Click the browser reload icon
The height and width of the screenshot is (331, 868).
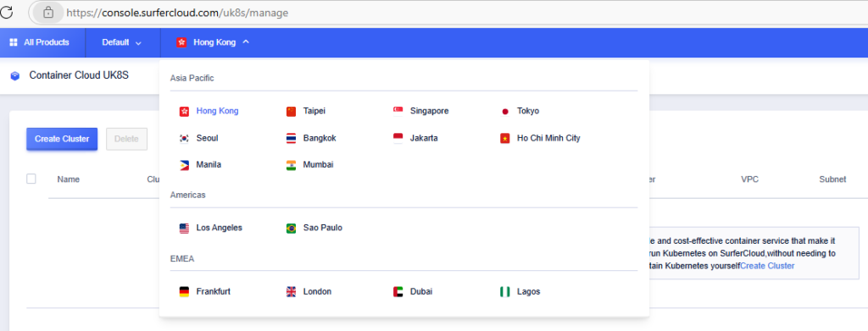(x=6, y=12)
